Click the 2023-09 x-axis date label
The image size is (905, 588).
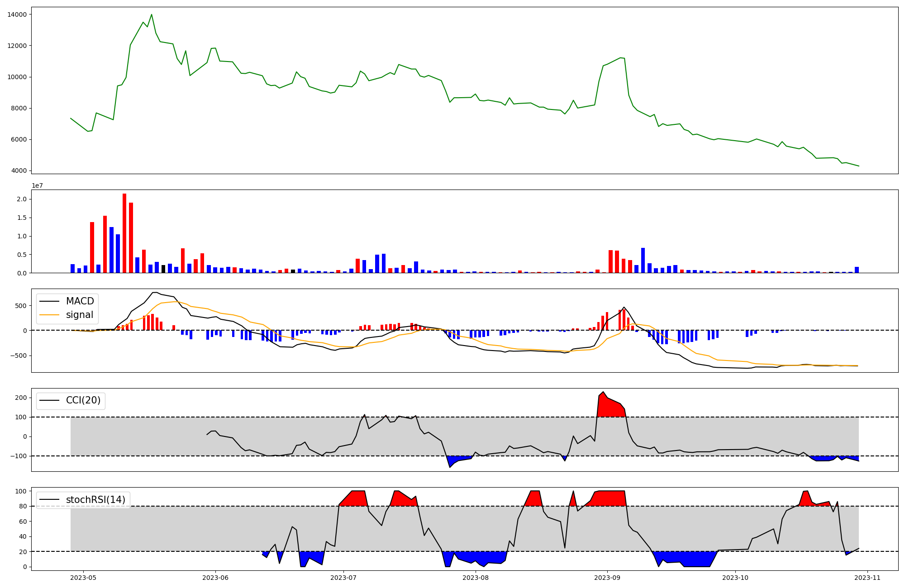pyautogui.click(x=606, y=578)
